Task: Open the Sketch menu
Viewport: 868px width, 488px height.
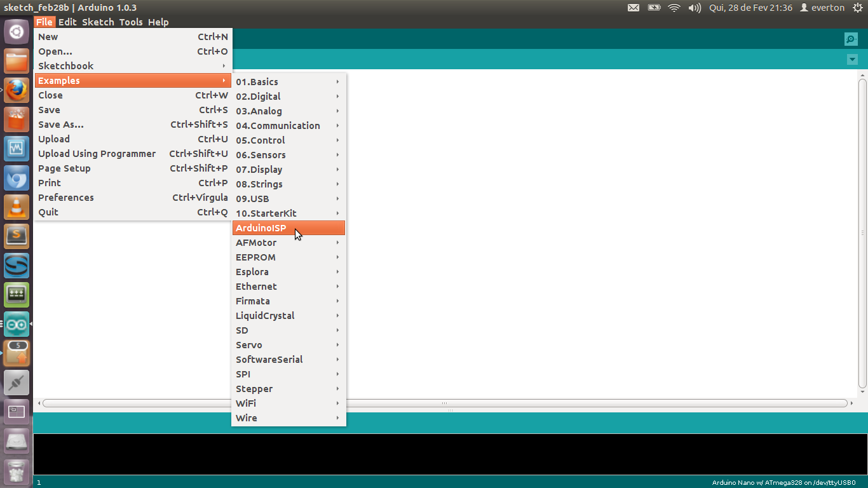Action: 98,22
